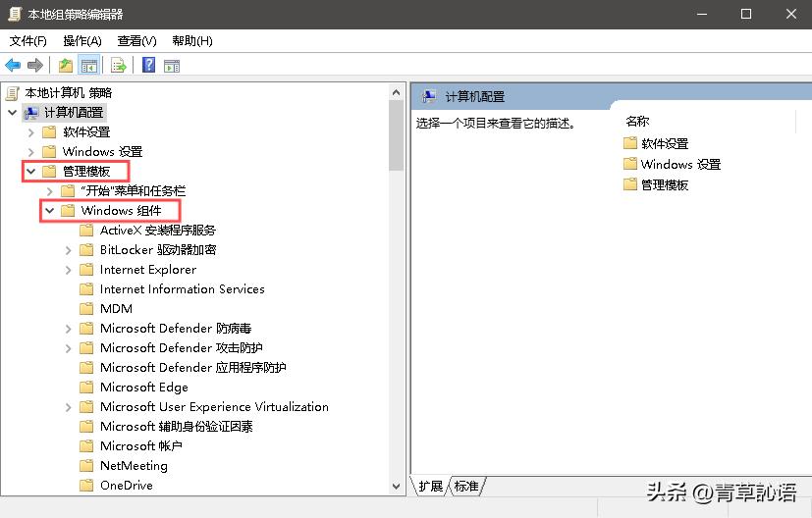
Task: Select Internet Explorer tree item
Action: pos(148,270)
